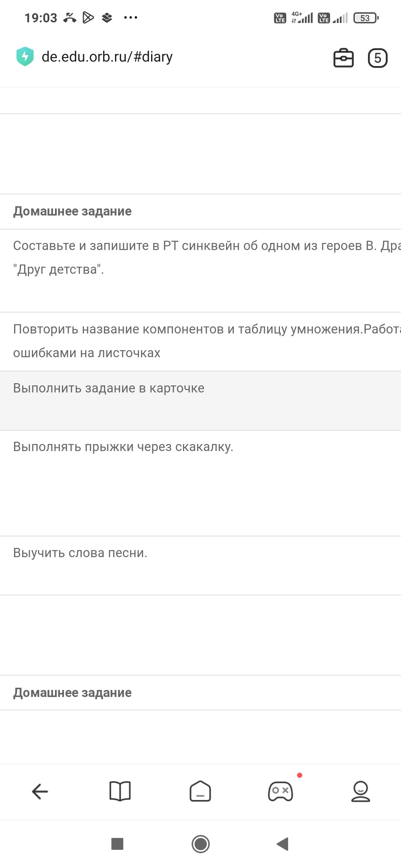This screenshot has width=401, height=868.
Task: Tap "Выучить слова песни" homework row
Action: (x=200, y=553)
